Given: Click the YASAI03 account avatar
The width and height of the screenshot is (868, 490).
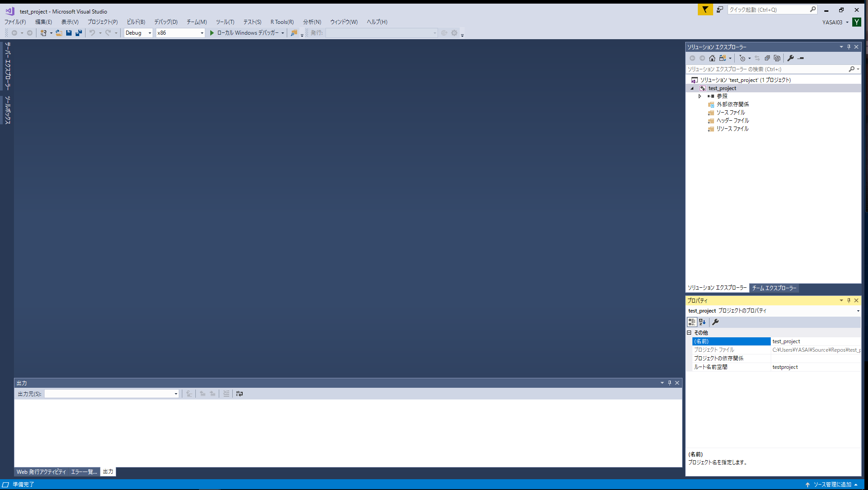Looking at the screenshot, I should pyautogui.click(x=857, y=22).
